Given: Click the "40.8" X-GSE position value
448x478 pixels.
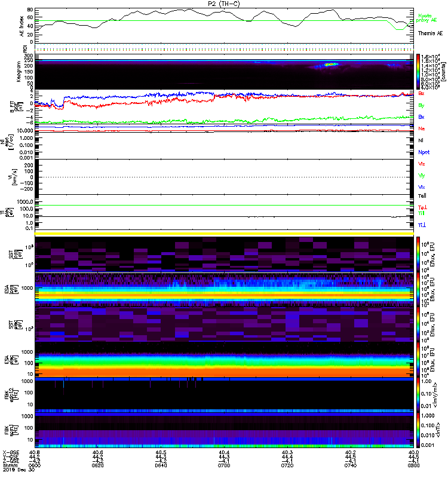Looking at the screenshot, I should [34, 452].
